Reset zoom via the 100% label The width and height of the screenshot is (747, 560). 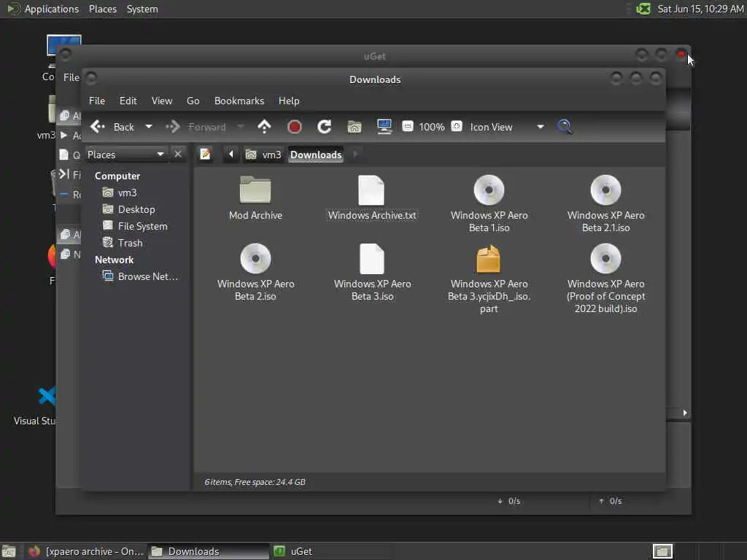[x=432, y=127]
